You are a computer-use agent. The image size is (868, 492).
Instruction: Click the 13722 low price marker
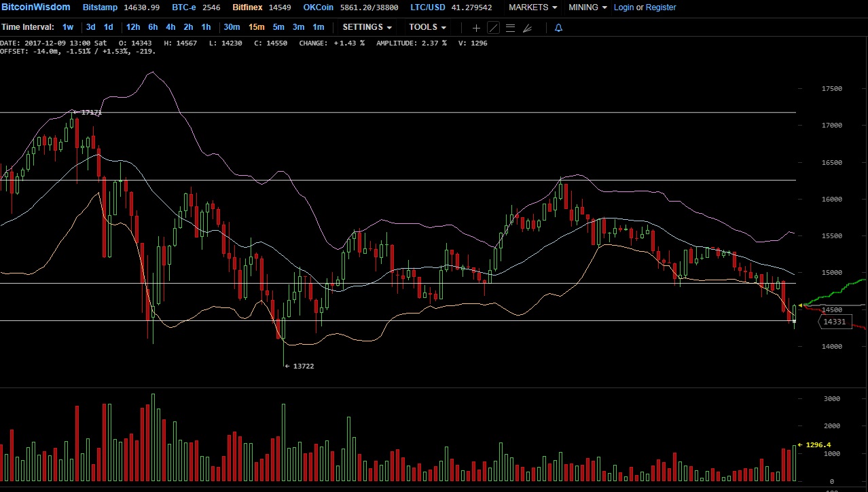click(x=303, y=366)
